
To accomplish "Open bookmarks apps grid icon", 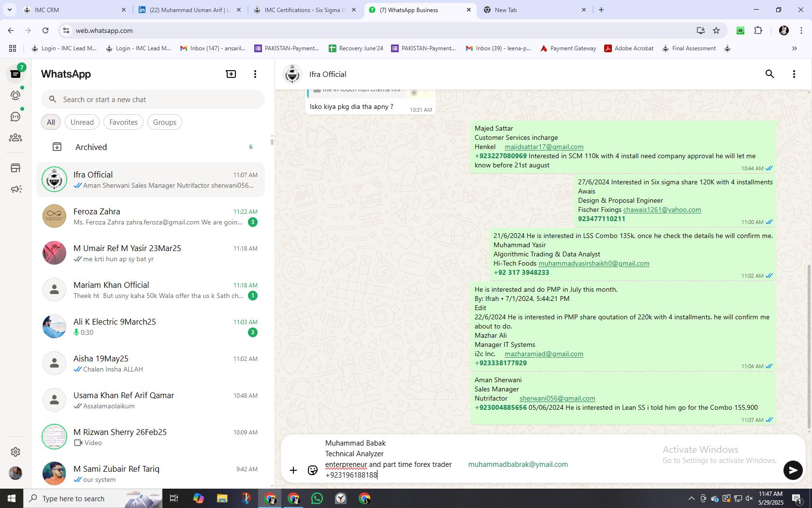I will 13,48.
